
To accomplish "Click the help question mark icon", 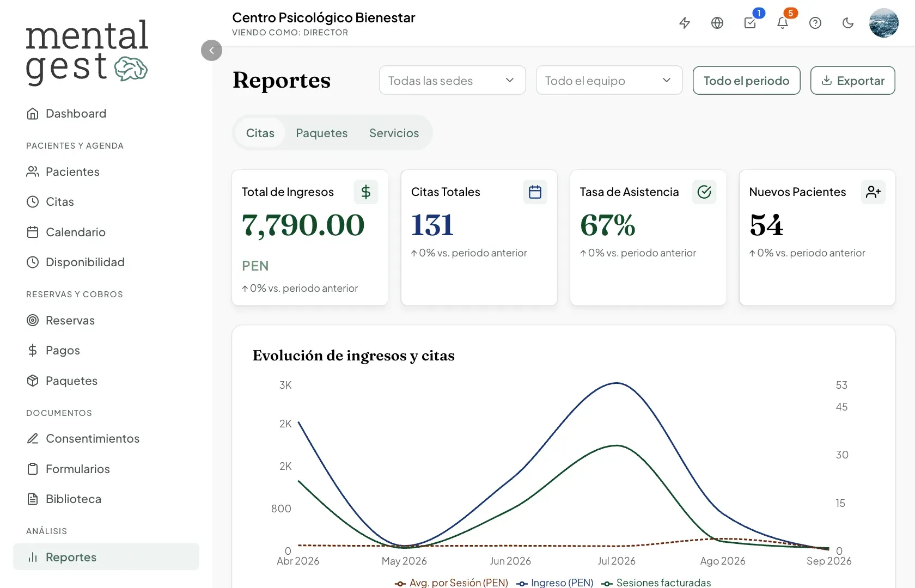I will coord(815,23).
